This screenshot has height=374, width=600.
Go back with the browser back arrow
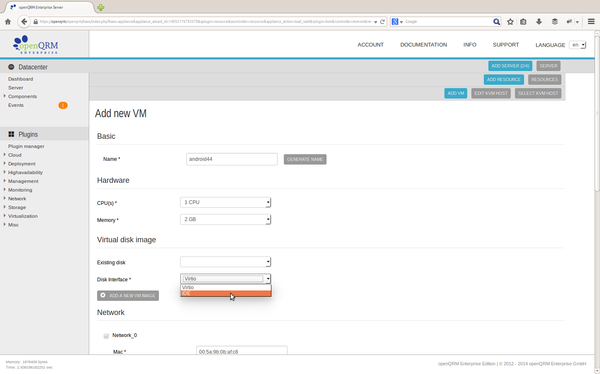[24, 22]
